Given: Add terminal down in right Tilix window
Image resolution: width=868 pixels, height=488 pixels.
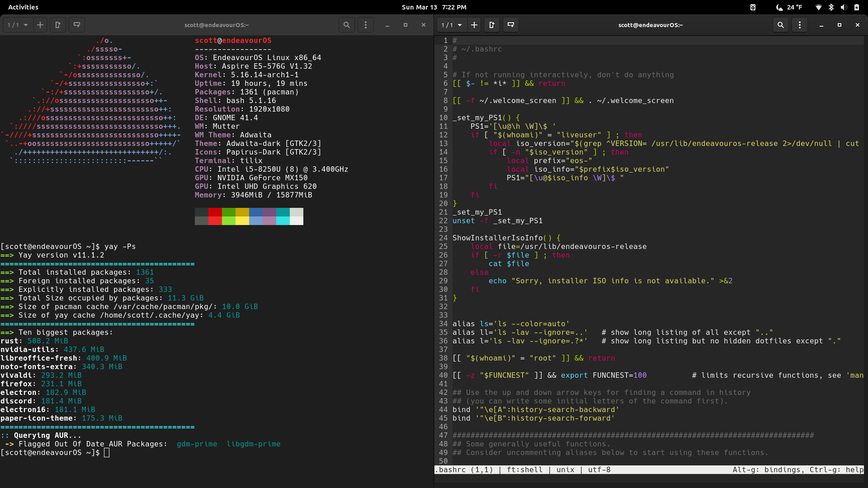Looking at the screenshot, I should tap(511, 25).
